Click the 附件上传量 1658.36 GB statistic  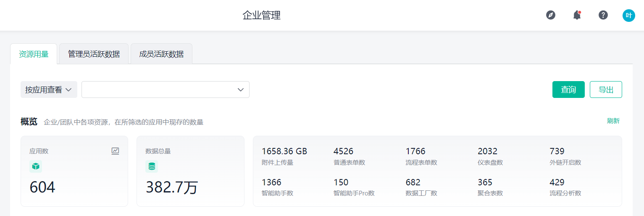(x=284, y=156)
